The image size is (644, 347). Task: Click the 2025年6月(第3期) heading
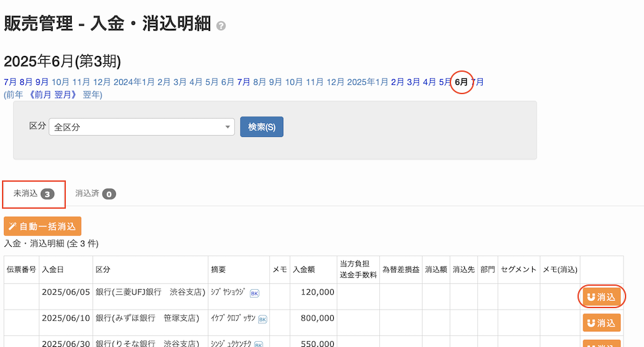[63, 62]
